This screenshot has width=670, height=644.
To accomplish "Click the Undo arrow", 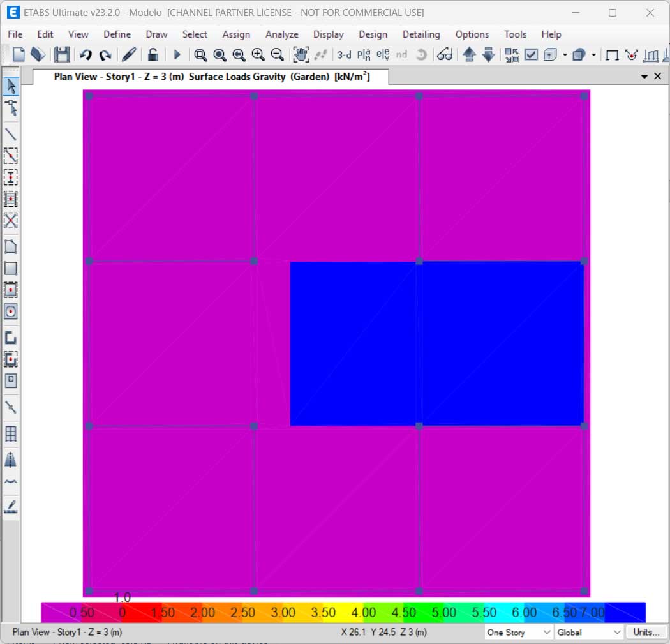I will (x=86, y=55).
